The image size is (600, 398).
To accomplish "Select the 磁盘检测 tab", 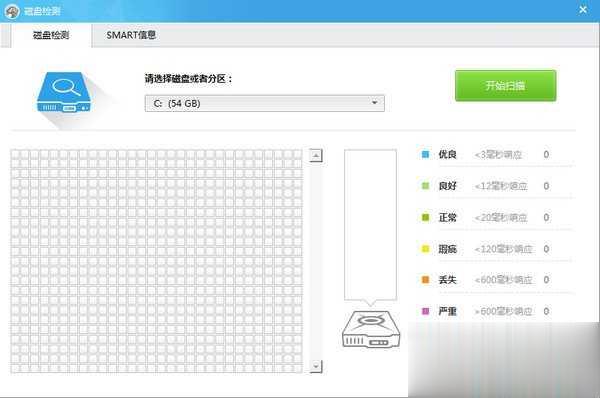I will [51, 35].
